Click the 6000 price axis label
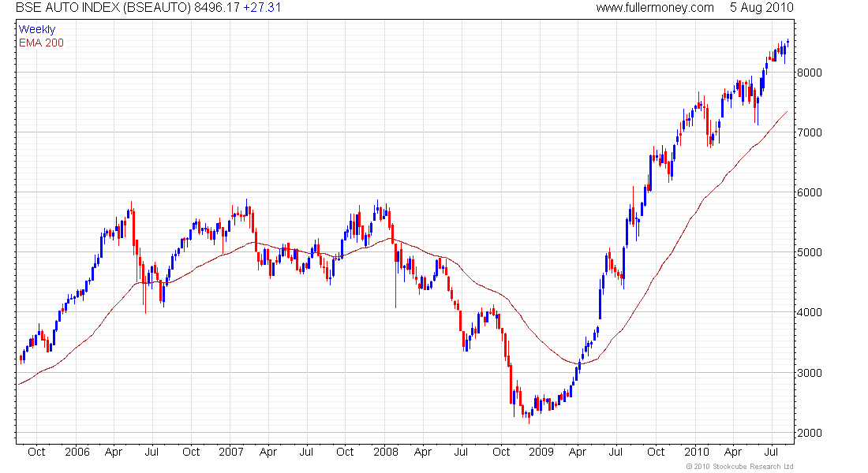Image resolution: width=868 pixels, height=473 pixels. pyautogui.click(x=810, y=192)
